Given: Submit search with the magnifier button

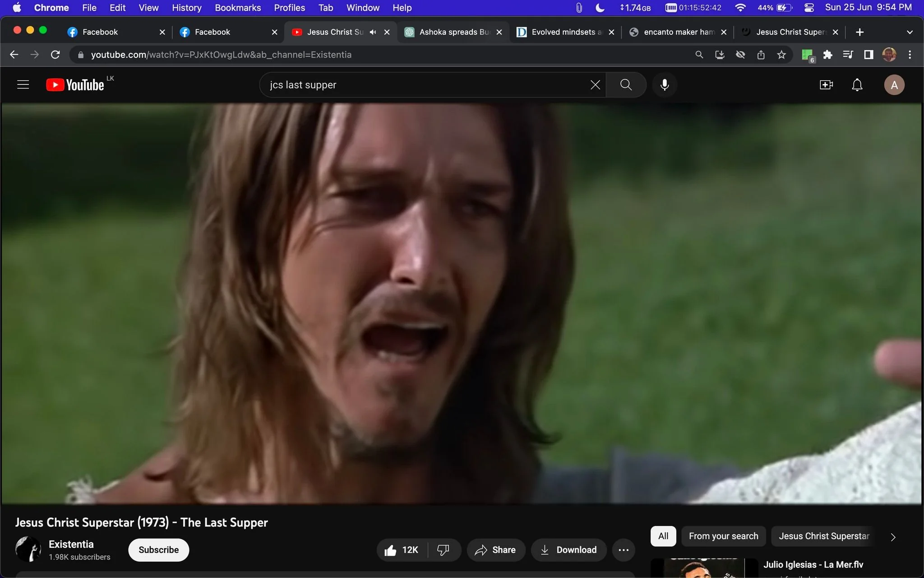Looking at the screenshot, I should 626,84.
